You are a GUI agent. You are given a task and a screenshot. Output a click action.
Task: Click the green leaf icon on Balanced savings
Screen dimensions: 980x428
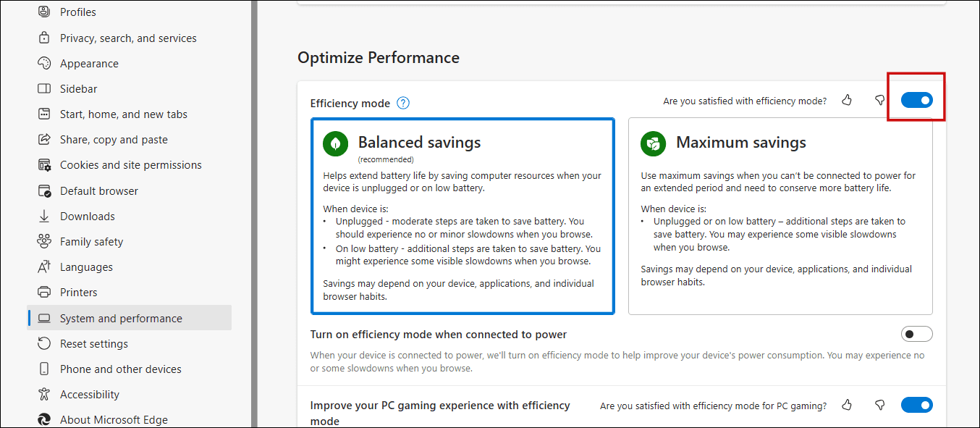point(335,143)
